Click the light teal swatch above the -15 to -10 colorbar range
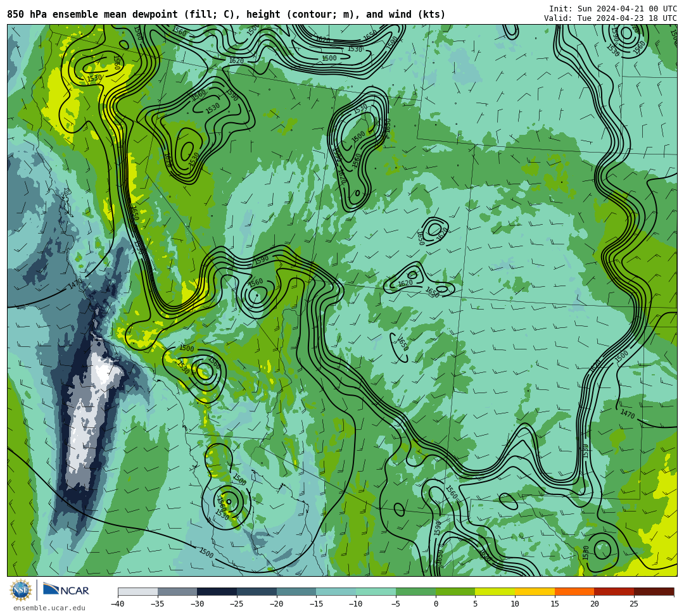This screenshot has height=616, width=684. click(336, 591)
